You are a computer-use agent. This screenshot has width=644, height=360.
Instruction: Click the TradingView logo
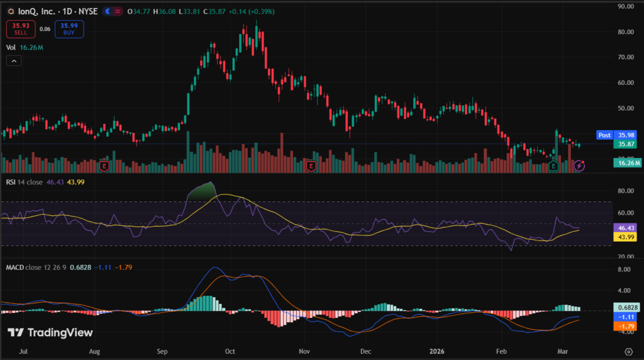coord(50,332)
